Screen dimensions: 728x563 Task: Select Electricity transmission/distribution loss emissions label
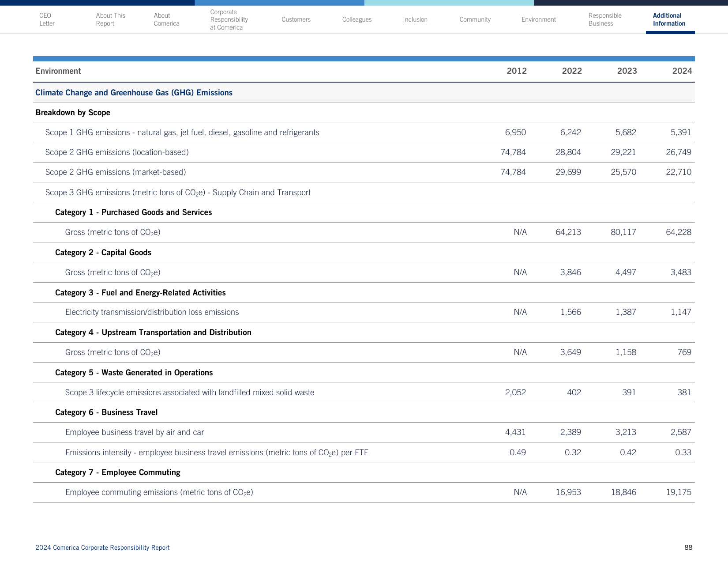(152, 312)
